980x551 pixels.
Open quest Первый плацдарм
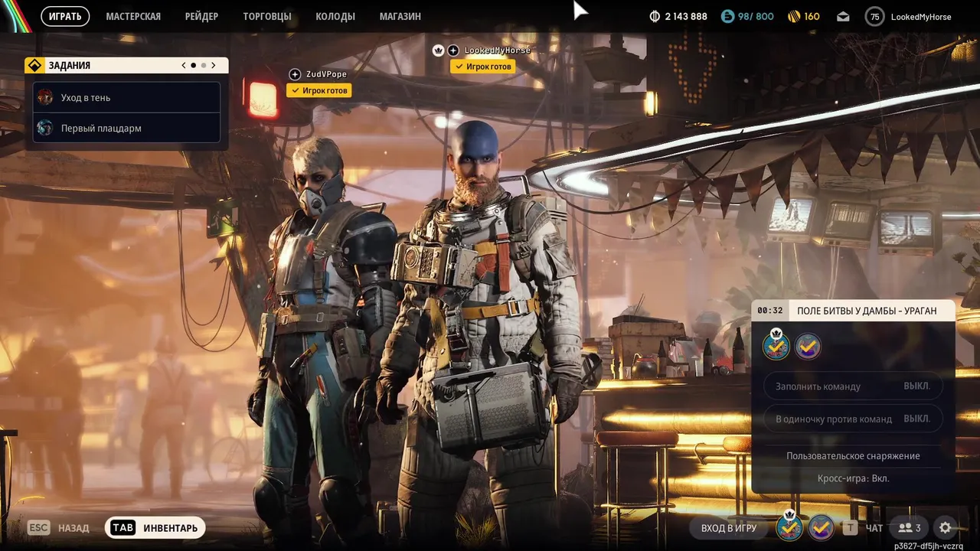tap(126, 128)
